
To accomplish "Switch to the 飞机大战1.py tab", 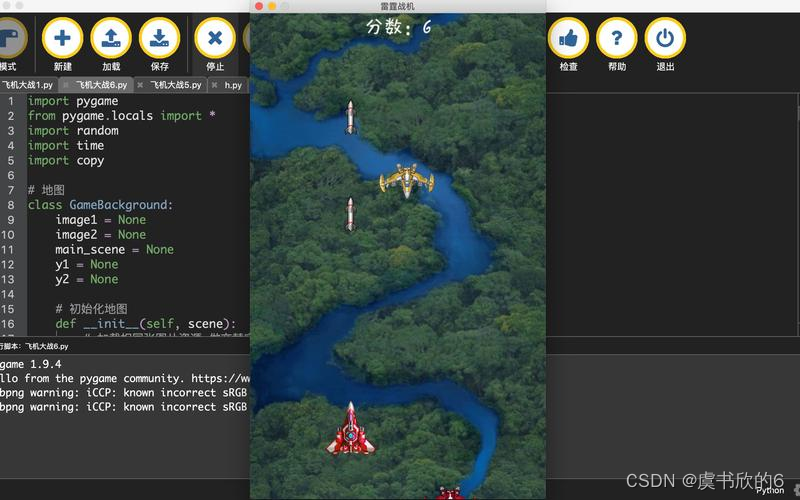I will (x=28, y=85).
